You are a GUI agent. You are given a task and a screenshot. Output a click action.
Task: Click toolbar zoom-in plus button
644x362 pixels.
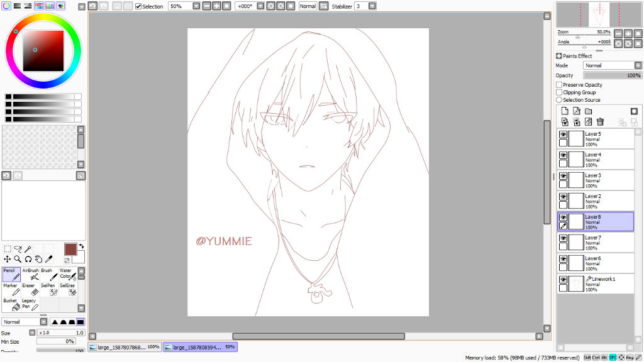216,6
